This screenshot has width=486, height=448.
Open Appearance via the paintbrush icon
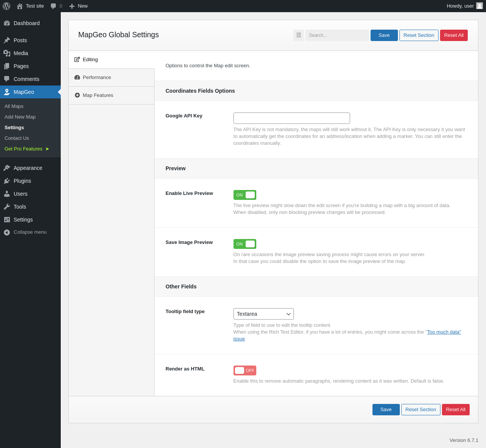[x=7, y=168]
